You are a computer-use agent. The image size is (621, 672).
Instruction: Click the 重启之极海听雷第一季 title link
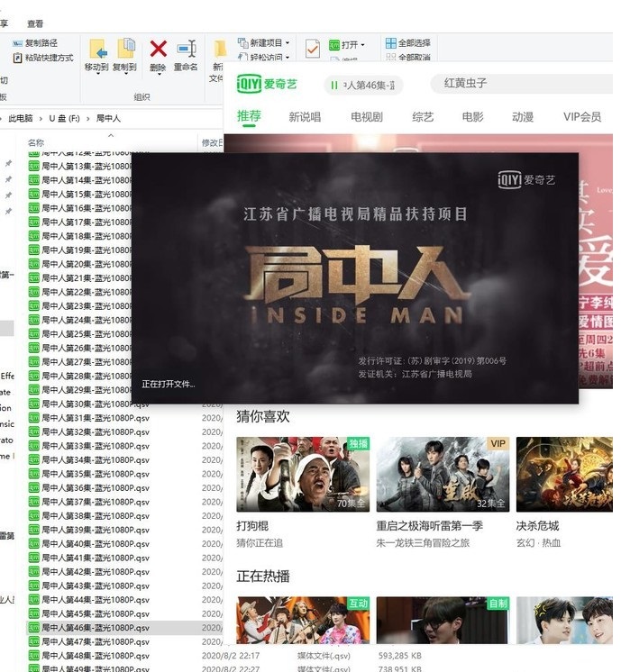click(430, 526)
